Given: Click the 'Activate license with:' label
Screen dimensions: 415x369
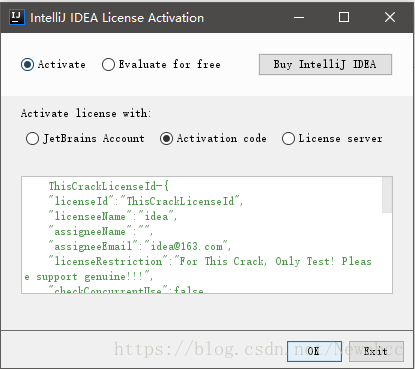Looking at the screenshot, I should [86, 113].
